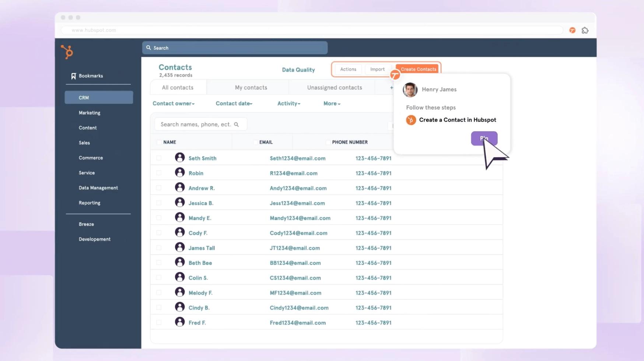This screenshot has height=361, width=644.
Task: Open the Bookmarks icon in sidebar
Action: click(x=73, y=76)
